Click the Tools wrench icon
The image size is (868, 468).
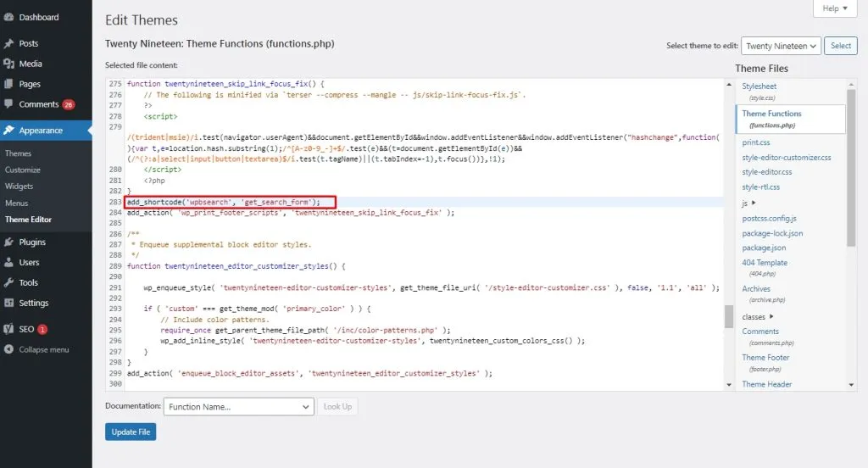point(8,282)
